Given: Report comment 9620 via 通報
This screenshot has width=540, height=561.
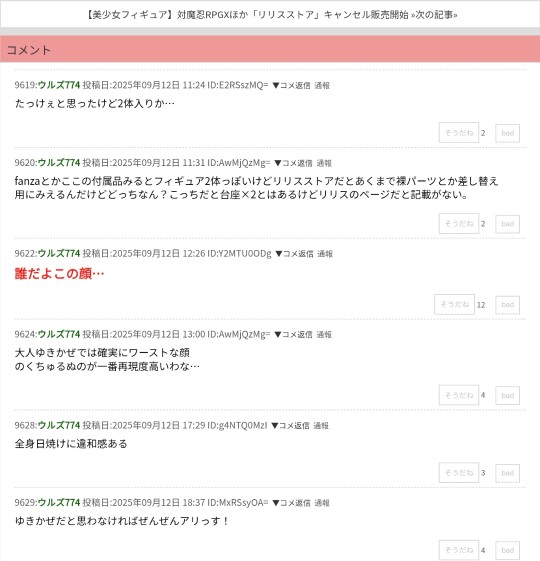Looking at the screenshot, I should pos(324,163).
